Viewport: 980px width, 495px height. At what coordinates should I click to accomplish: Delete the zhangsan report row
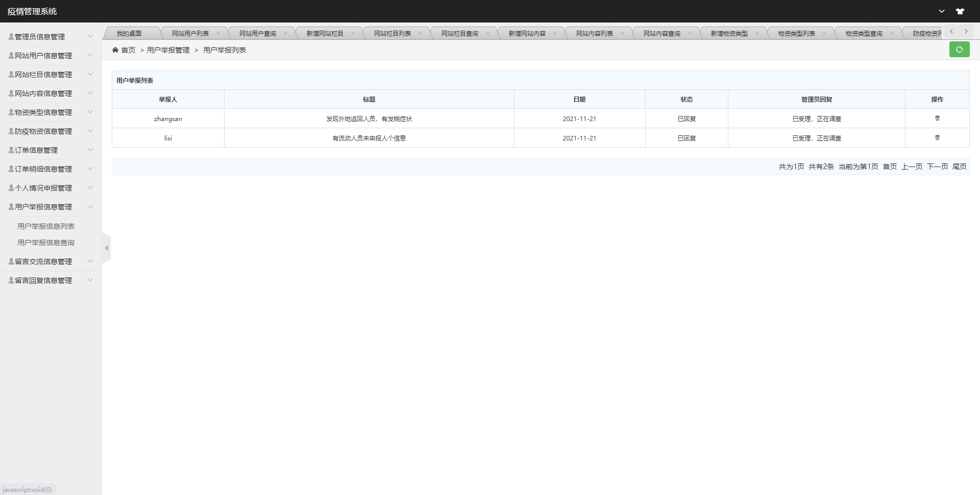(937, 118)
